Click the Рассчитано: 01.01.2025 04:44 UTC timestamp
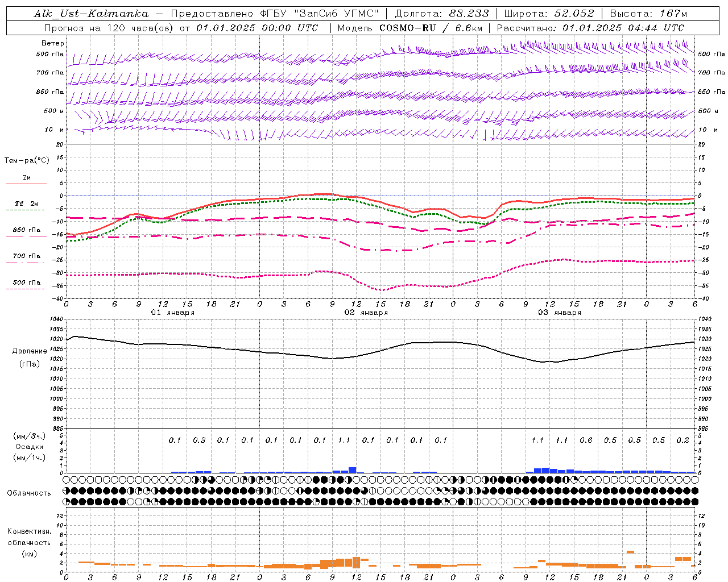The image size is (728, 582). click(x=590, y=28)
